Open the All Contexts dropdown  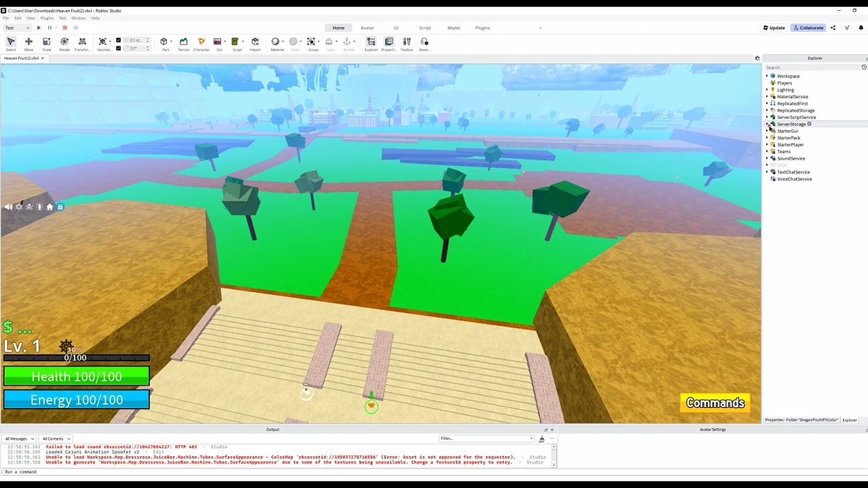pos(54,439)
